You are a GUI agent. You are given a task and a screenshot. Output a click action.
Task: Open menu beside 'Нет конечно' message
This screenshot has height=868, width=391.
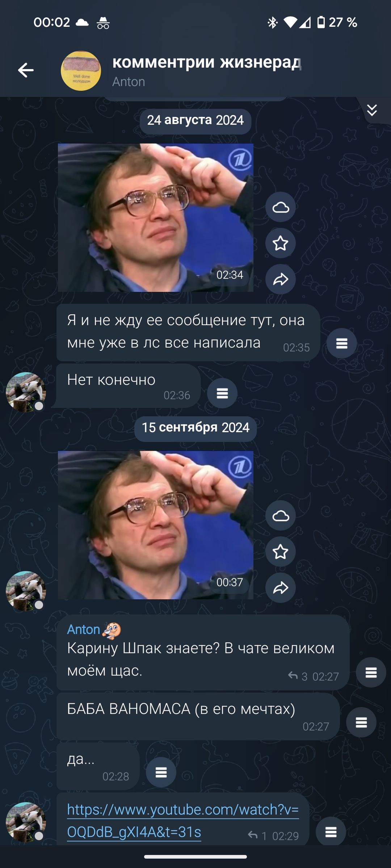(222, 393)
